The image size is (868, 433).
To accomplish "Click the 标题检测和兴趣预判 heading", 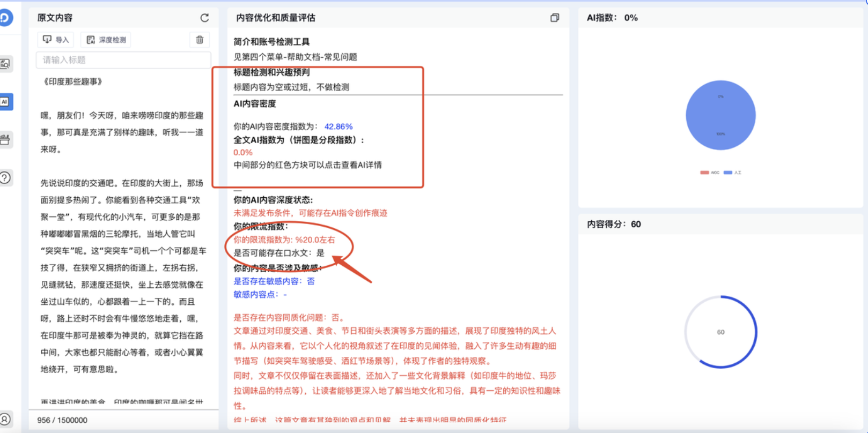I will coord(271,72).
